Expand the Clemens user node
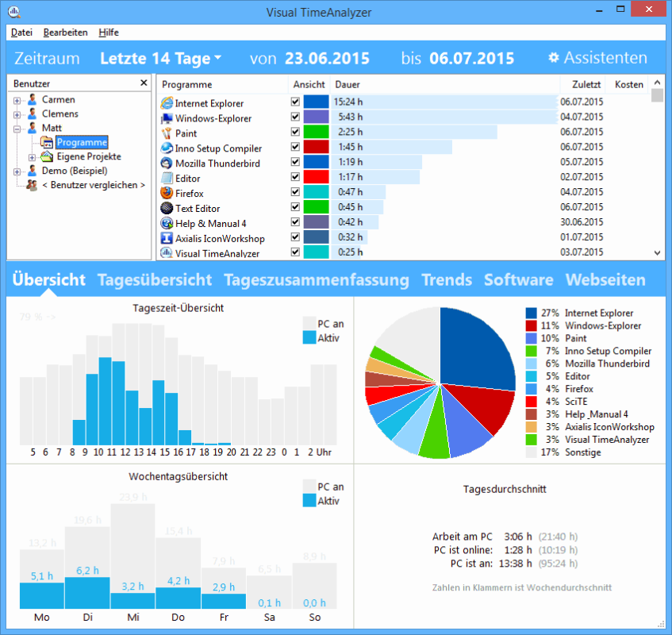This screenshot has height=635, width=672. pos(17,115)
